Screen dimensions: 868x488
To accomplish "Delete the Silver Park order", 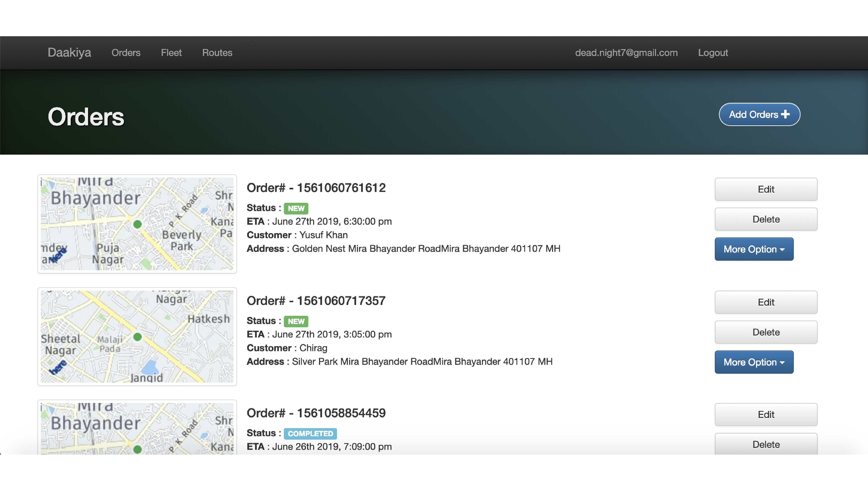I will pyautogui.click(x=766, y=332).
